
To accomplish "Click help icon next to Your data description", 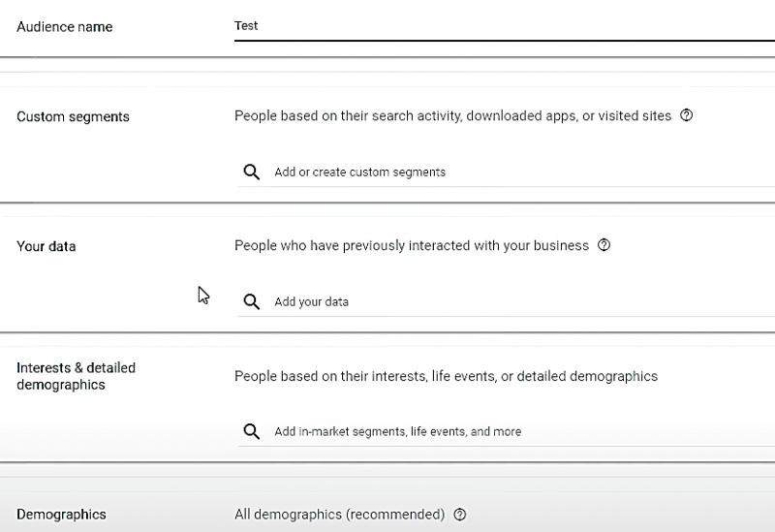I will (x=604, y=245).
